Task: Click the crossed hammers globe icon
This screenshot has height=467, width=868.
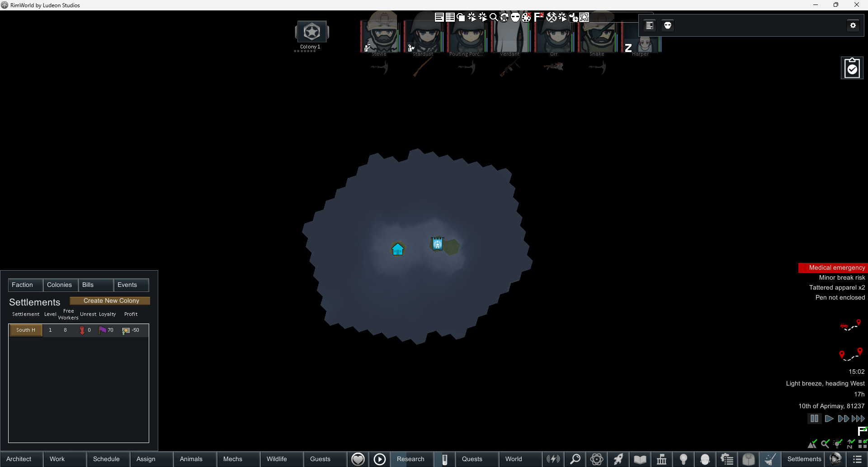Action: (x=552, y=17)
